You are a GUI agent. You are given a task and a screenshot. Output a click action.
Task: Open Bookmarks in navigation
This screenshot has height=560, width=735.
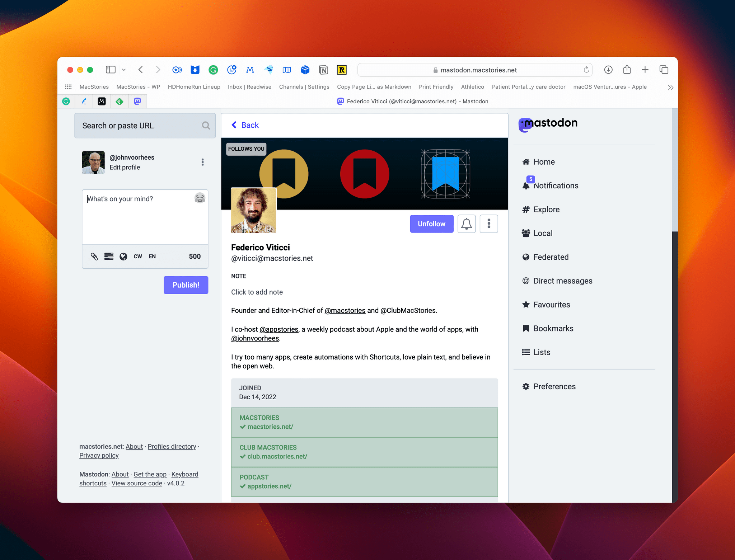click(x=548, y=328)
